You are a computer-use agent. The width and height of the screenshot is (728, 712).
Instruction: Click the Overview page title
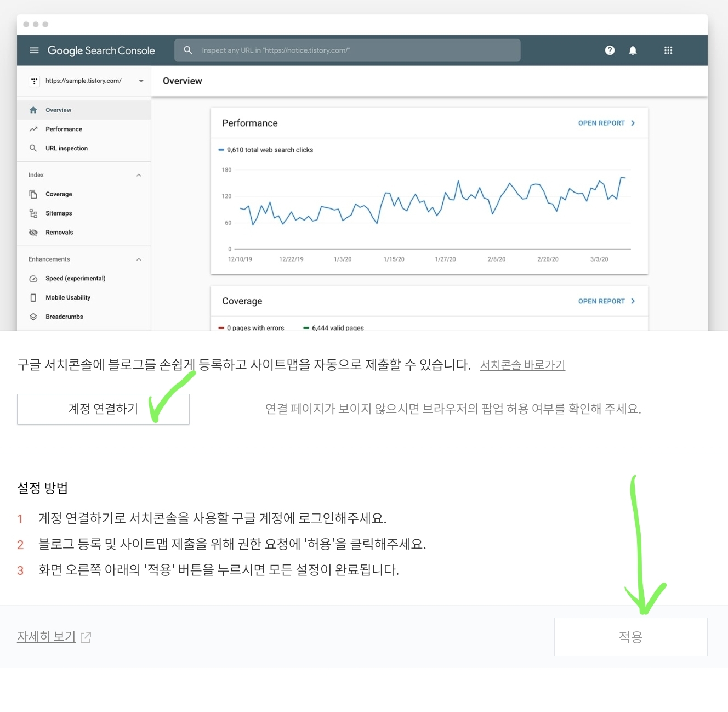point(183,81)
